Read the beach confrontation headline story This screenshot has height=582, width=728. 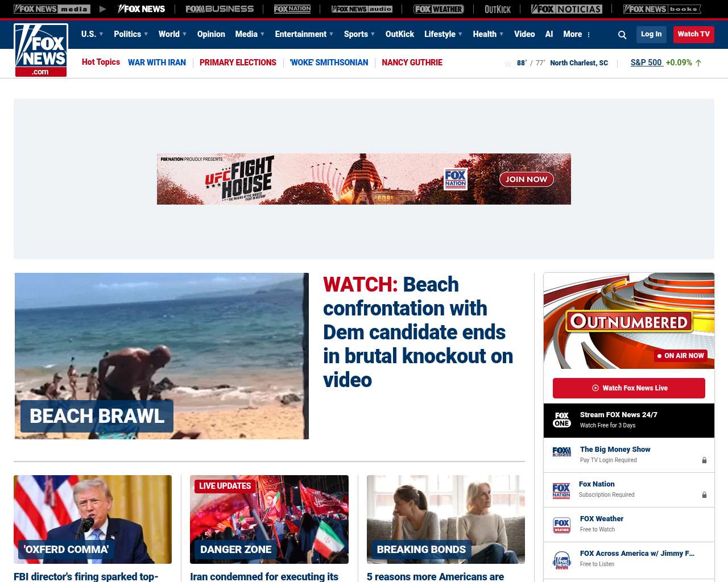point(418,332)
